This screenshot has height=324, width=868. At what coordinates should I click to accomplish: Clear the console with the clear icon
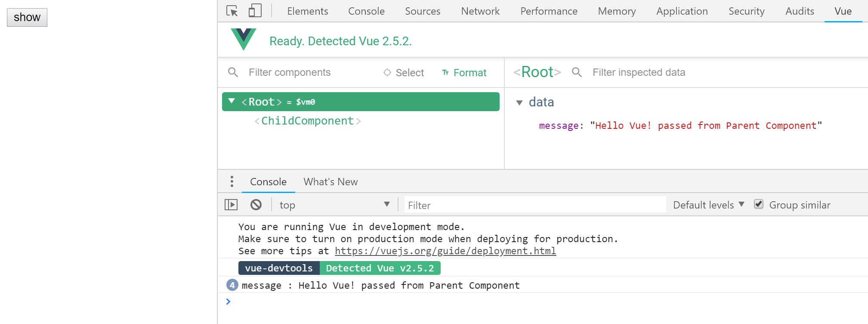[256, 205]
